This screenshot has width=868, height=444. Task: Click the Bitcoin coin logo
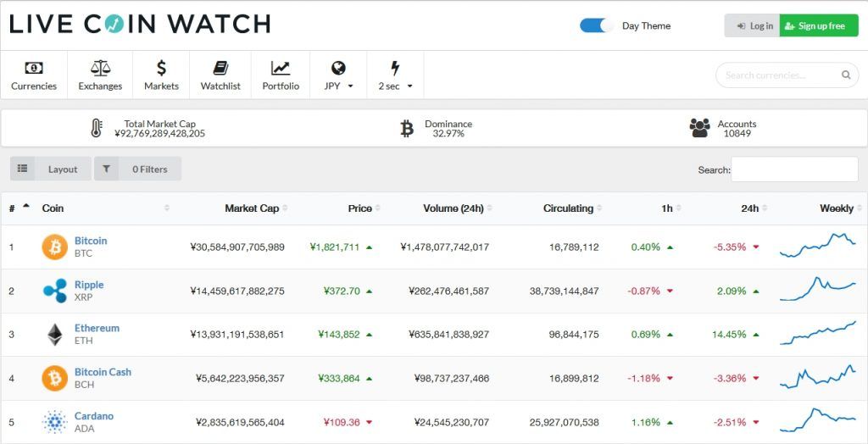coord(55,247)
